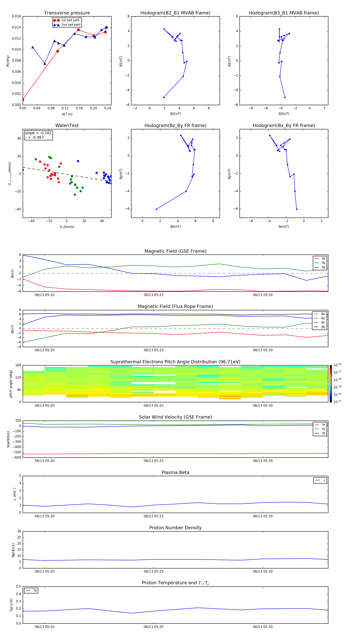This screenshot has width=351, height=644.
Task: Click the "Transverse pressure" plot title
Action: point(67,13)
